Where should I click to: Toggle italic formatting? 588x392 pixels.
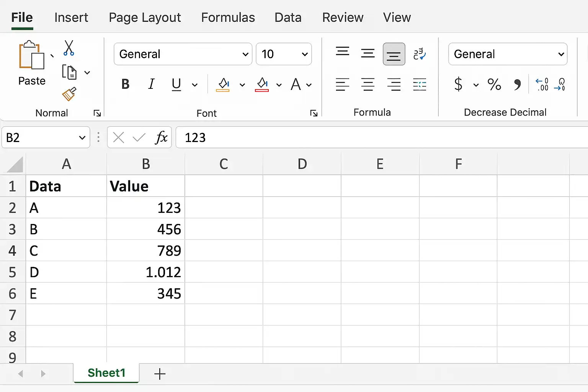[x=151, y=84]
